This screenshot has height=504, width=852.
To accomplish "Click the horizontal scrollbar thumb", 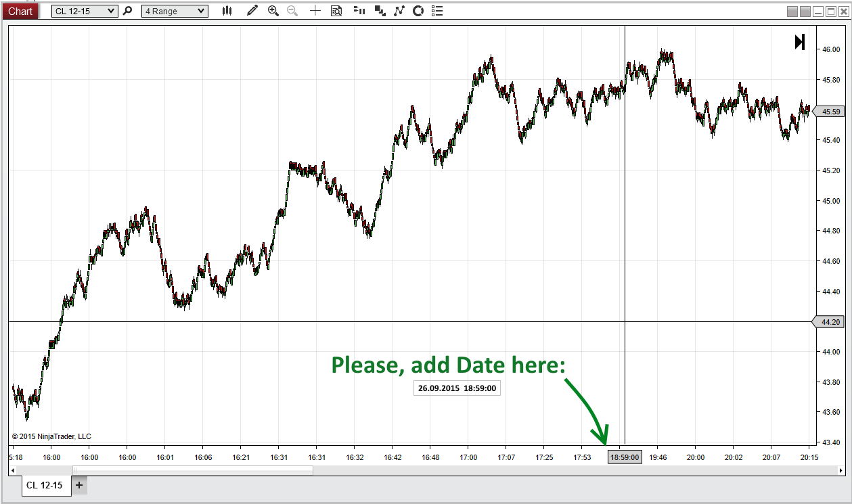I will [193, 469].
